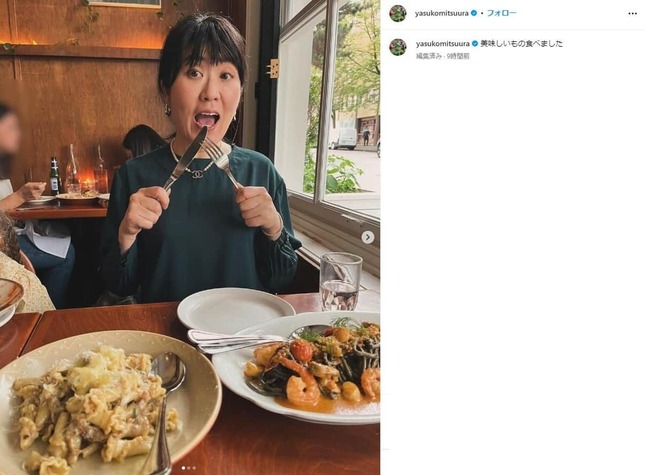Select the first carousel indicator dot

pyautogui.click(x=183, y=468)
